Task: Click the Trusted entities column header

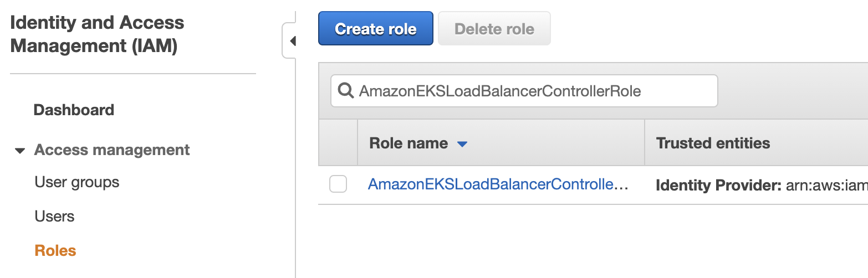Action: pyautogui.click(x=713, y=143)
